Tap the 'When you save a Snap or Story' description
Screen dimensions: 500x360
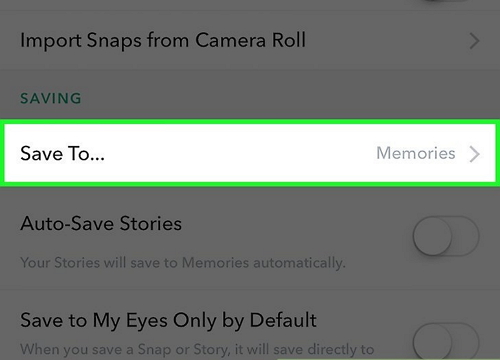[x=197, y=349]
